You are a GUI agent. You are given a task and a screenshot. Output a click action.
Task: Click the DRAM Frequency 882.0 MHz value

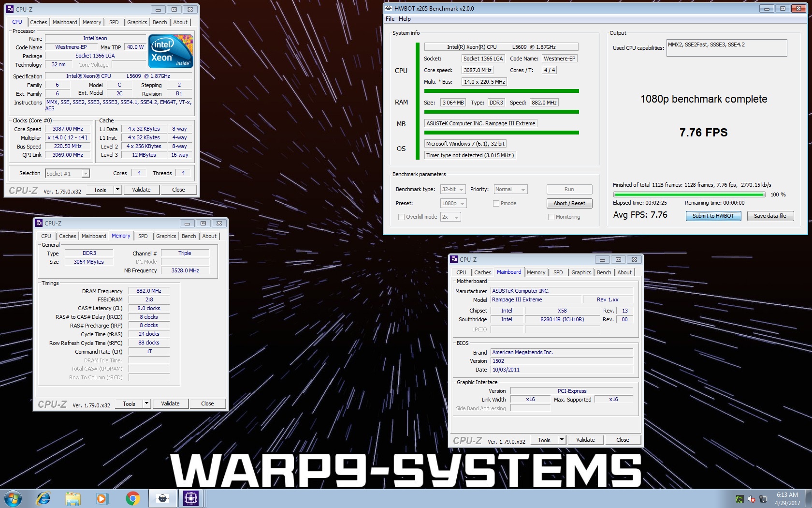click(x=149, y=291)
